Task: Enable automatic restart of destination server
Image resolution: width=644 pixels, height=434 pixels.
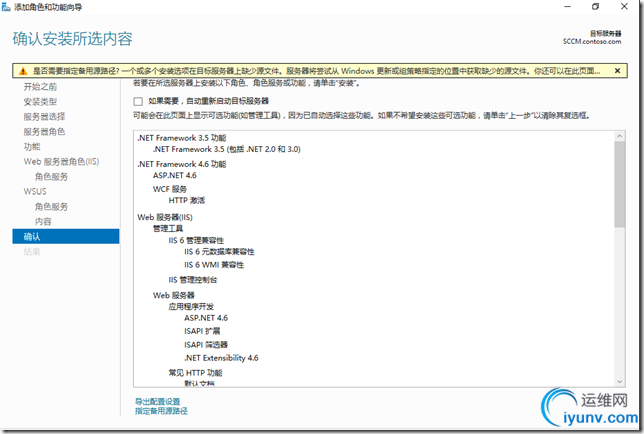Action: (138, 101)
